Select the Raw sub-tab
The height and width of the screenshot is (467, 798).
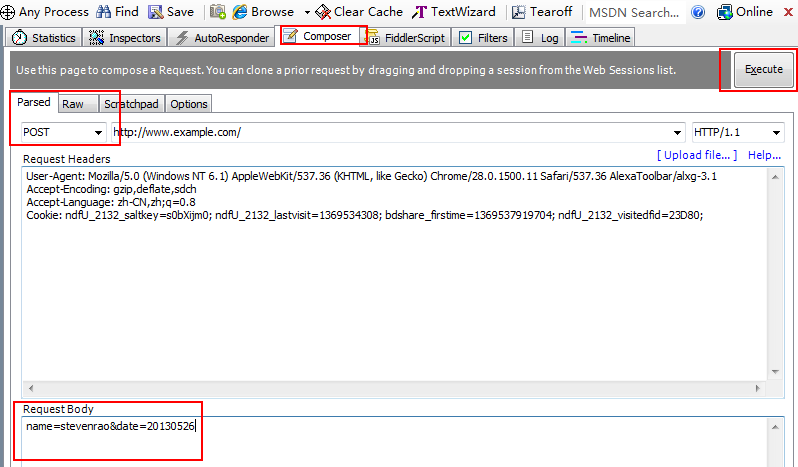[78, 104]
